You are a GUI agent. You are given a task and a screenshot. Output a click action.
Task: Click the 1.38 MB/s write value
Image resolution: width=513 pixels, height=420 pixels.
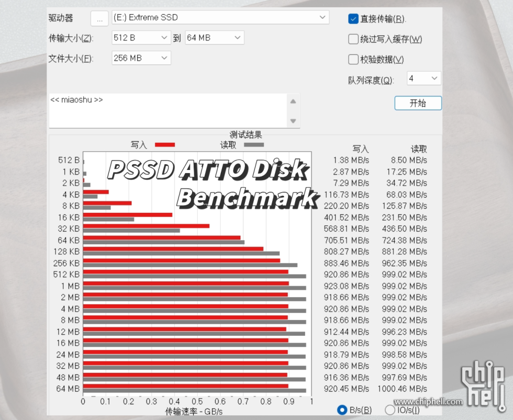(x=351, y=160)
